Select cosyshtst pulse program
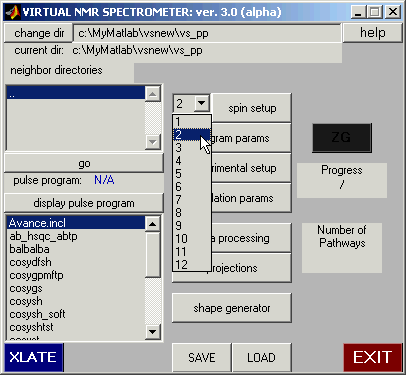 click(x=76, y=327)
